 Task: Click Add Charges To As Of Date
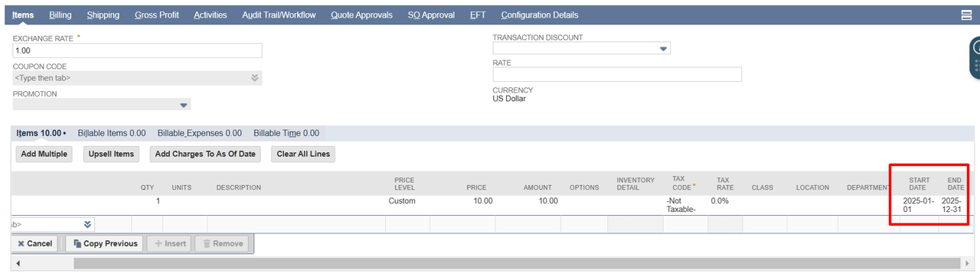click(205, 154)
